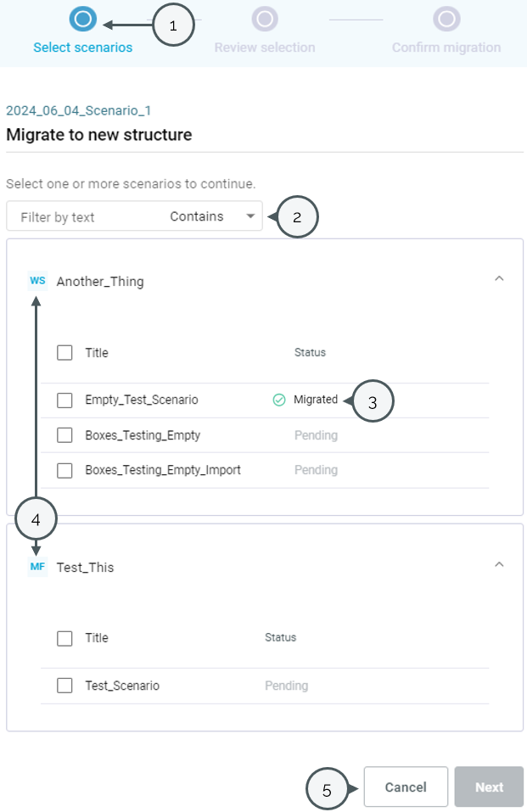Cancel the migration wizard
527x812 pixels.
pos(406,787)
